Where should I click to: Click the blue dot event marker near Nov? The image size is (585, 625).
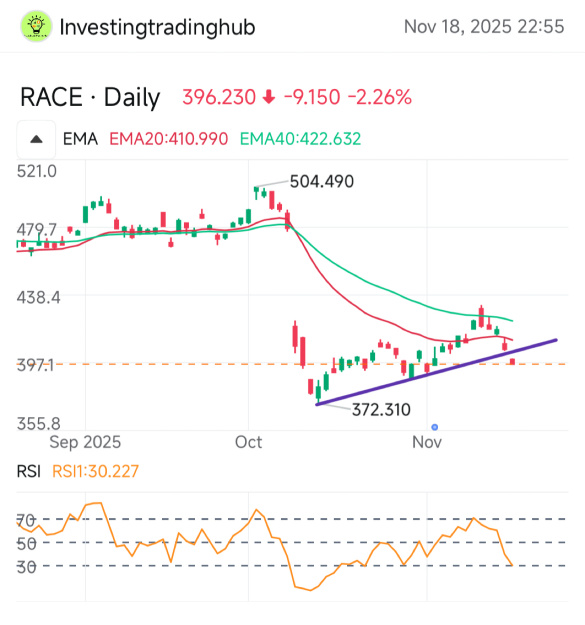pyautogui.click(x=435, y=427)
